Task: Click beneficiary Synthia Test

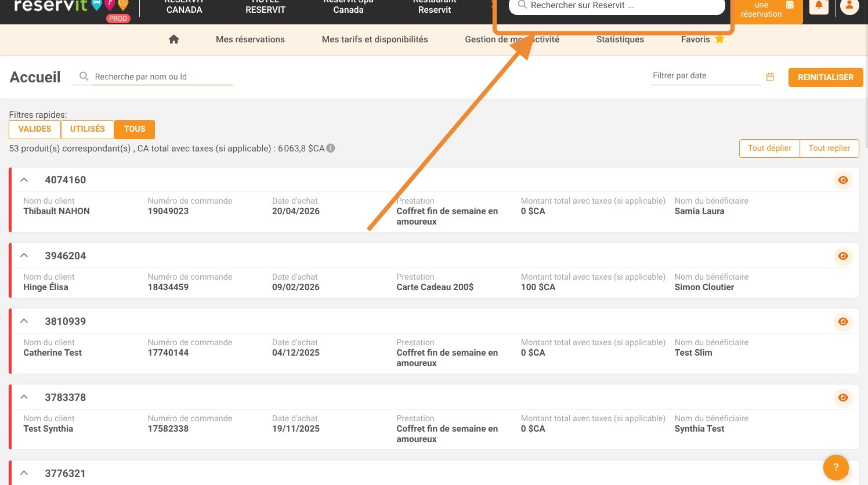Action: (x=699, y=429)
